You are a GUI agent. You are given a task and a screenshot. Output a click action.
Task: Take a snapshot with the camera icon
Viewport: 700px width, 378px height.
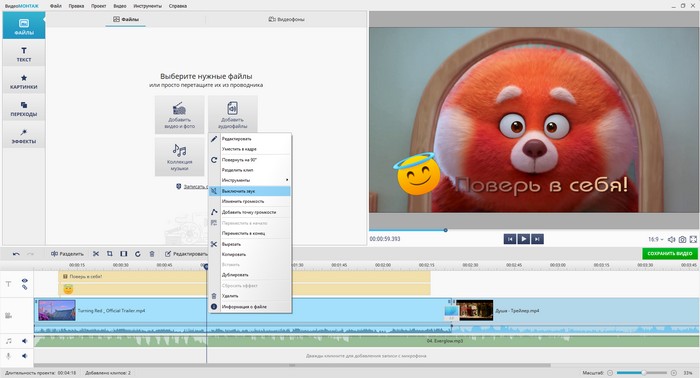[x=682, y=240]
